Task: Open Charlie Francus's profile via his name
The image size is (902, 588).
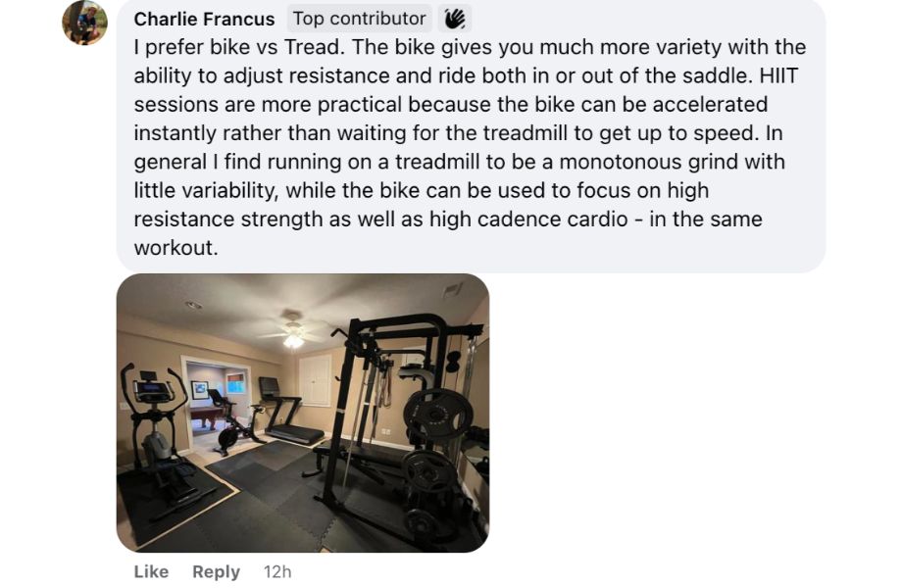Action: click(204, 18)
